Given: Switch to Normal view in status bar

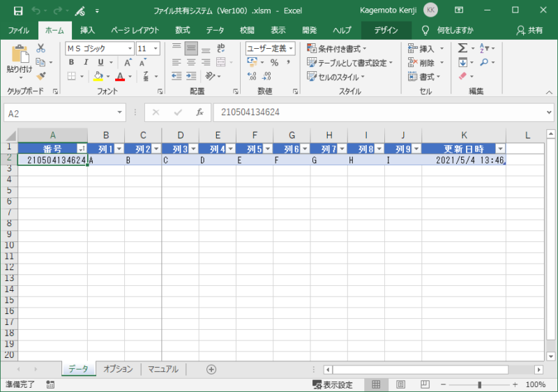Looking at the screenshot, I should 376,384.
